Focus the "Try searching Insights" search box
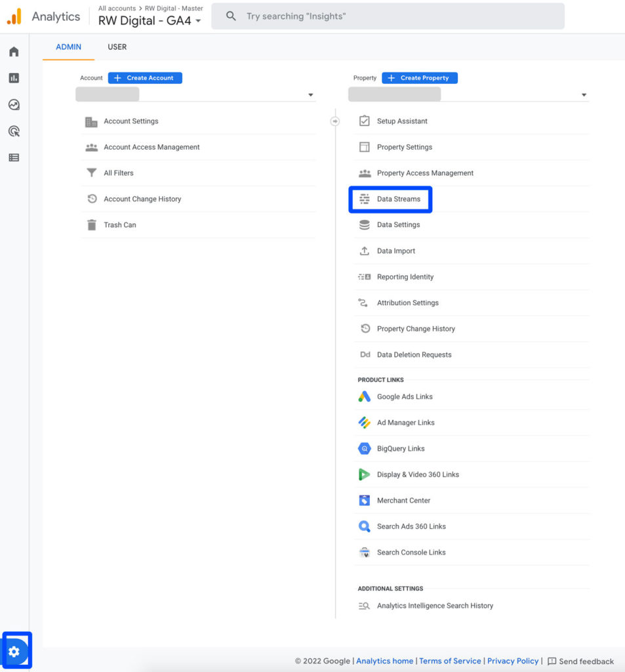The image size is (625, 672). (x=388, y=16)
